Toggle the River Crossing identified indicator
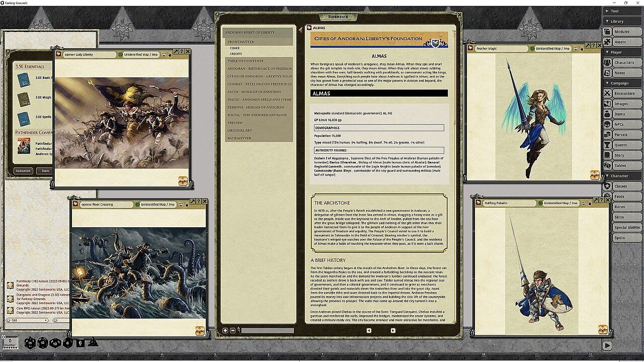 137,205
